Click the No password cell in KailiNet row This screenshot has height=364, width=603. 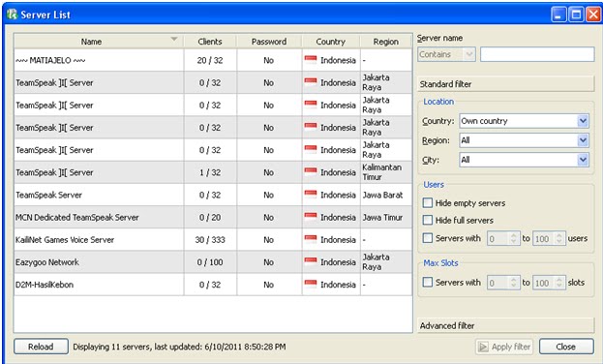(269, 239)
